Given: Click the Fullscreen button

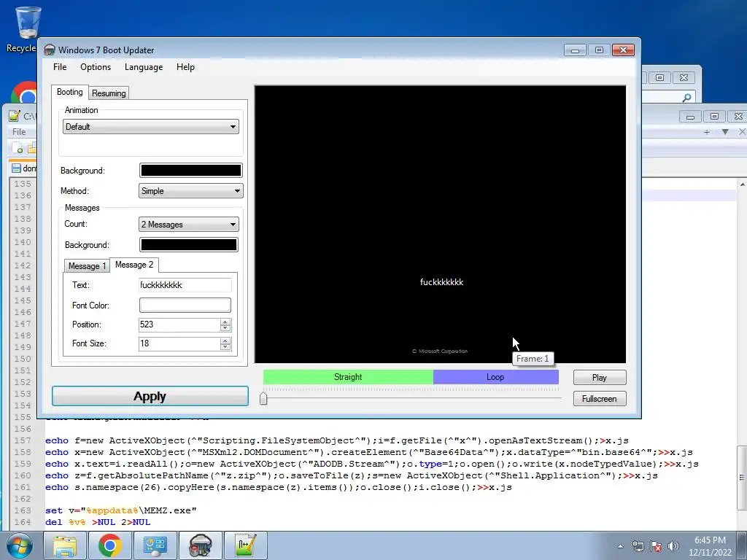Looking at the screenshot, I should click(600, 399).
